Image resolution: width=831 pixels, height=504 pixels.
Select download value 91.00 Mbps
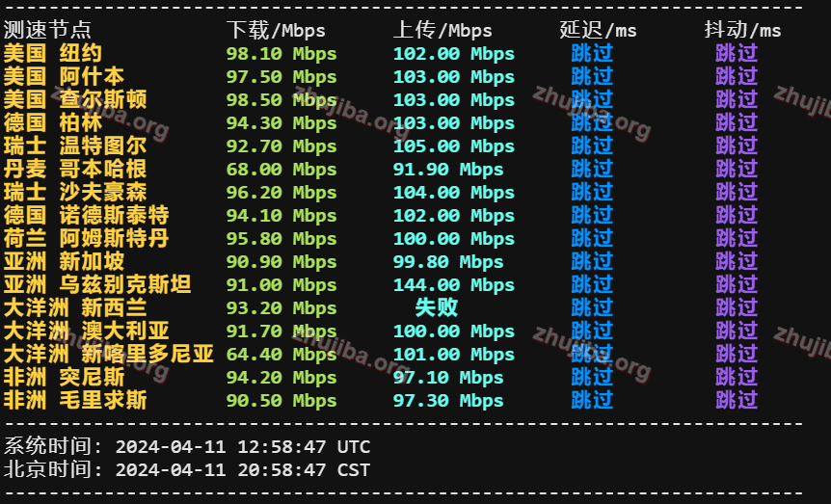tap(281, 285)
